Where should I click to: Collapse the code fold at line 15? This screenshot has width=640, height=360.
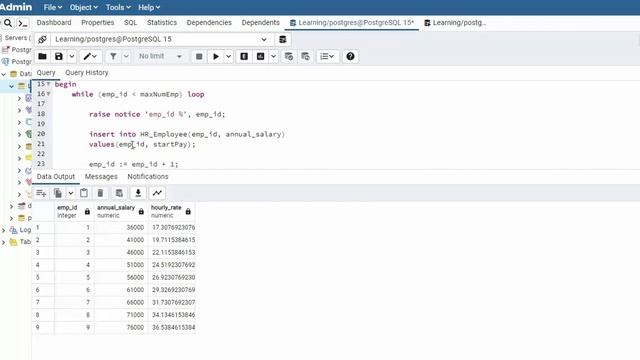(48, 84)
